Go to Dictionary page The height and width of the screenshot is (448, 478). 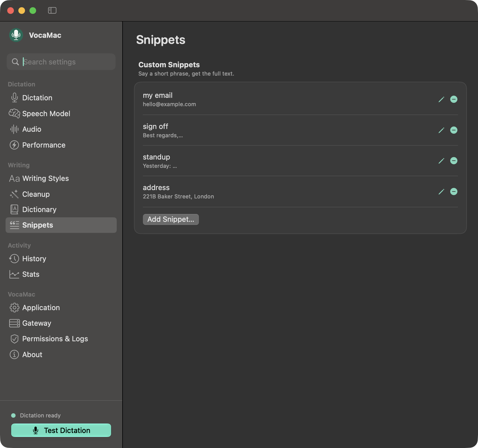(x=61, y=210)
